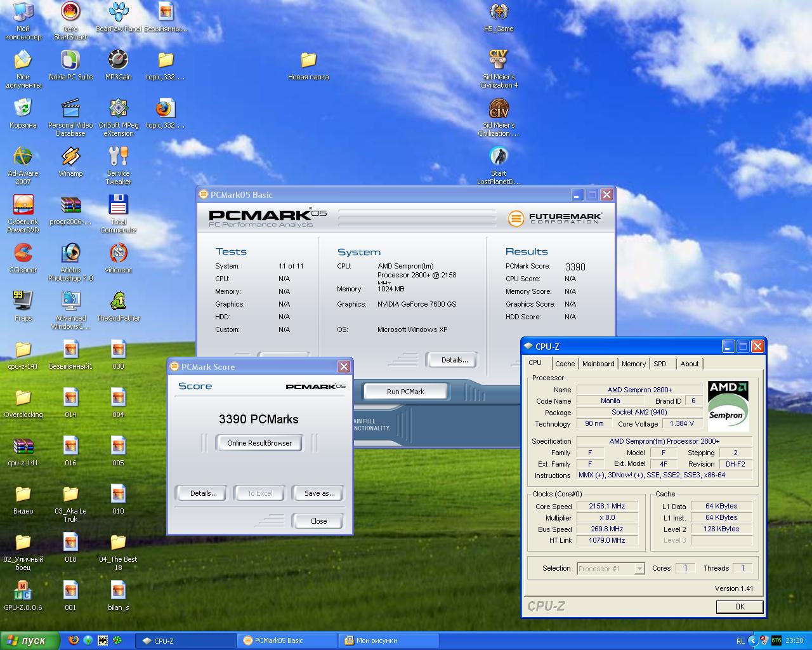
Task: Switch to Mainboard tab in CPU-Z
Action: 598,364
